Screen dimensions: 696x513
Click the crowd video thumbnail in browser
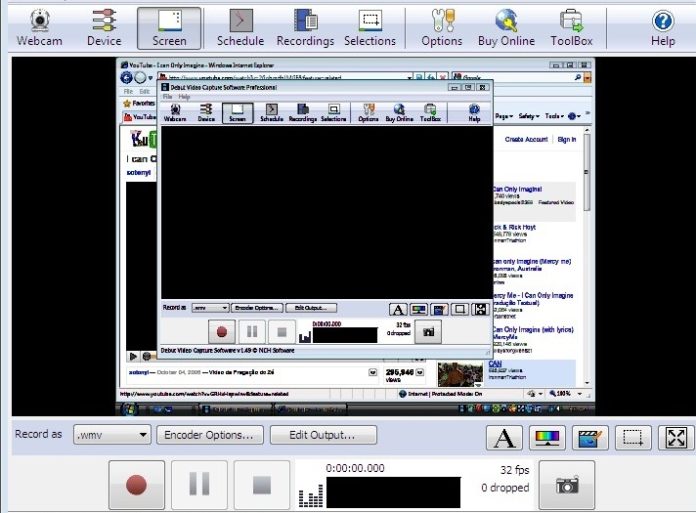460,374
